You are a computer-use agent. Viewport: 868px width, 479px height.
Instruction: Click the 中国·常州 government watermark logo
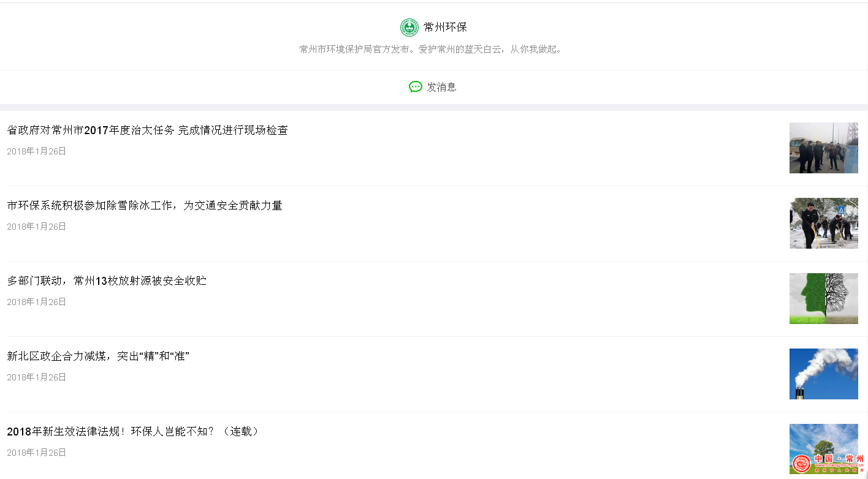[829, 464]
